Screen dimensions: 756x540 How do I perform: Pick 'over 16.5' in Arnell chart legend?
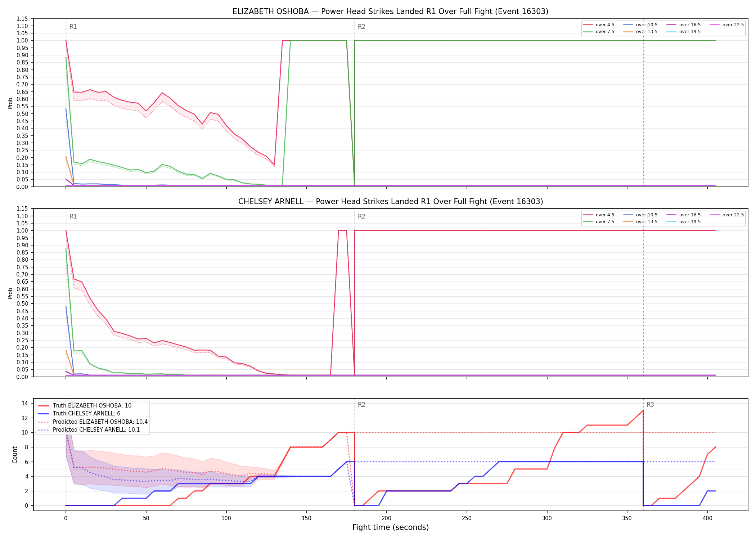coord(684,215)
